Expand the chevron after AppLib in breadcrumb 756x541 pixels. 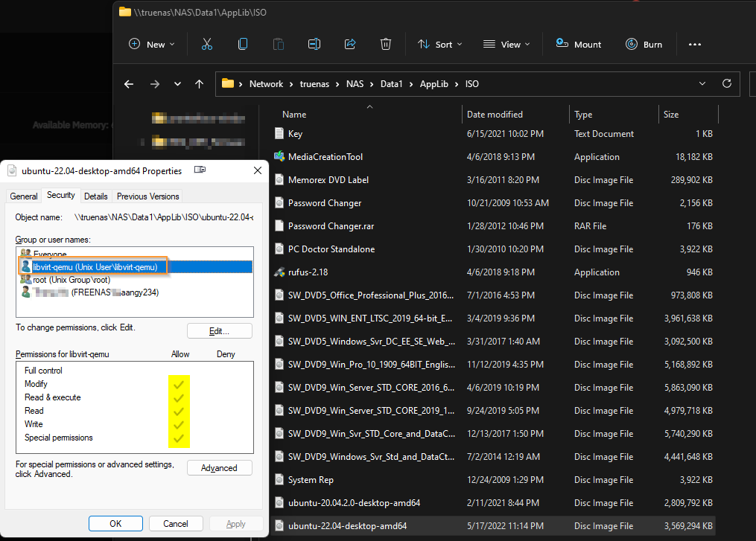coord(457,84)
